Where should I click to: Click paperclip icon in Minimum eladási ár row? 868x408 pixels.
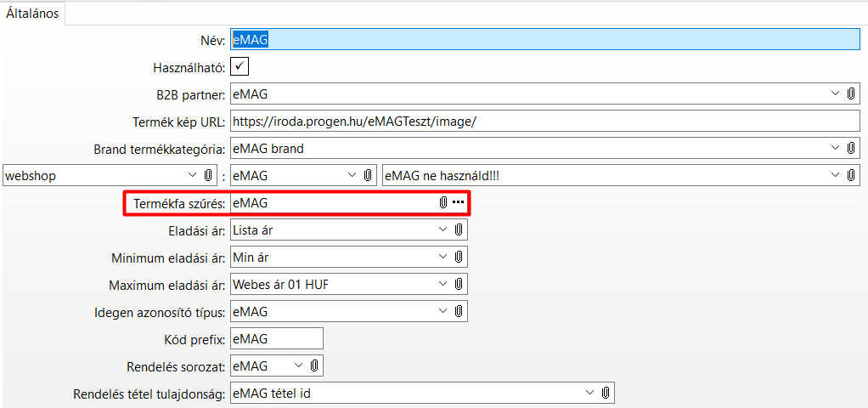point(459,257)
